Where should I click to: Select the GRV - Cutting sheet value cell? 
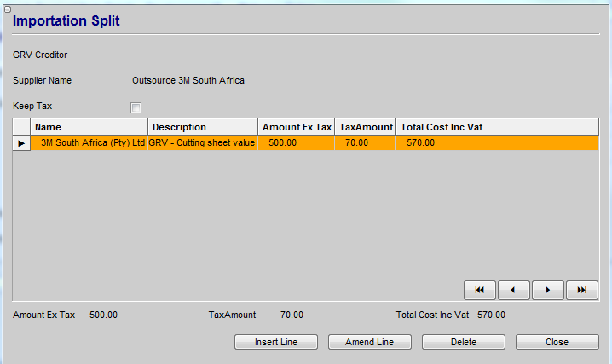(x=202, y=143)
